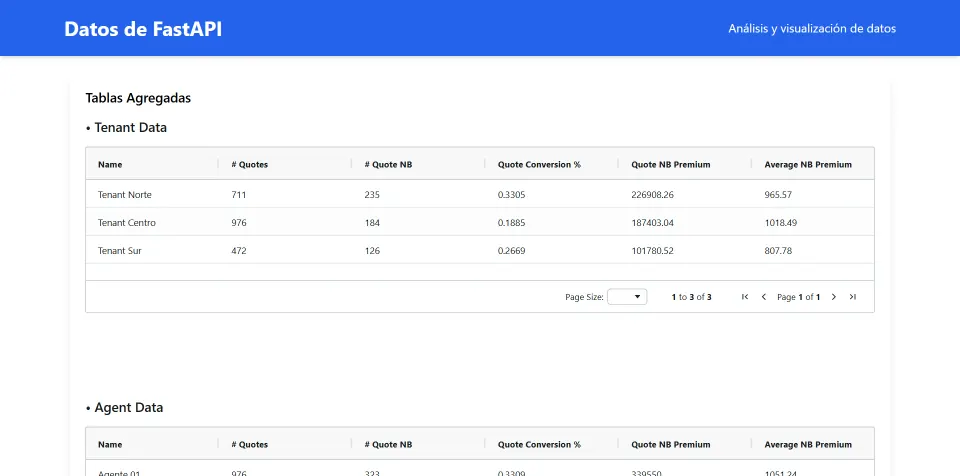Sort Tenant table by Average NB Premium
960x476 pixels.
pyautogui.click(x=808, y=164)
